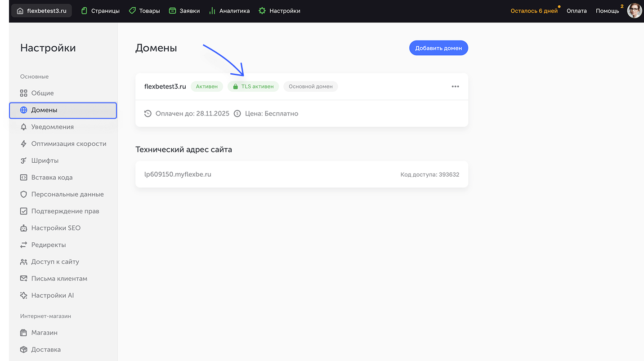The height and width of the screenshot is (361, 644).
Task: Select the Домены globe icon in sidebar
Action: point(23,109)
